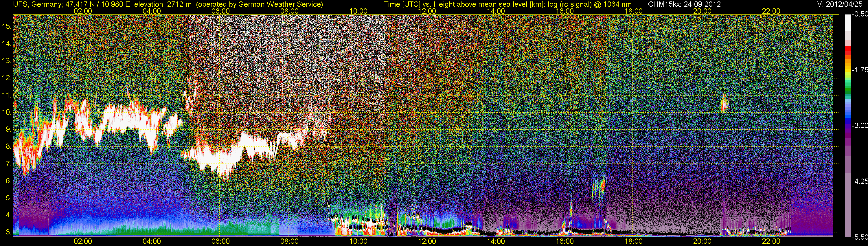Select the -3.00 color scale value
The height and width of the screenshot is (246, 868).
tap(860, 125)
